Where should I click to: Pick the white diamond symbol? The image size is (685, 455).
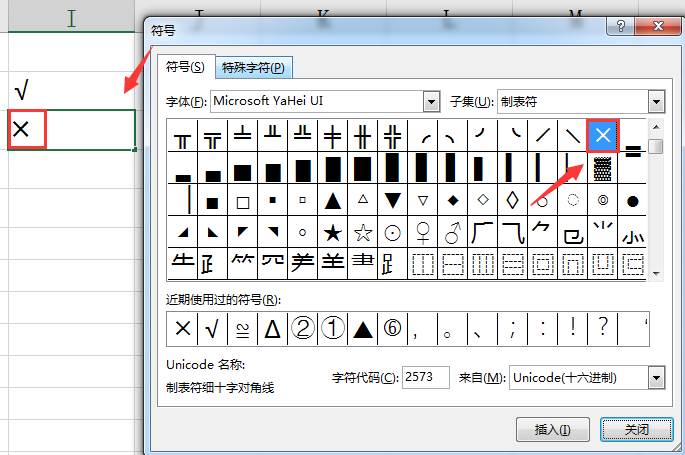pyautogui.click(x=483, y=200)
